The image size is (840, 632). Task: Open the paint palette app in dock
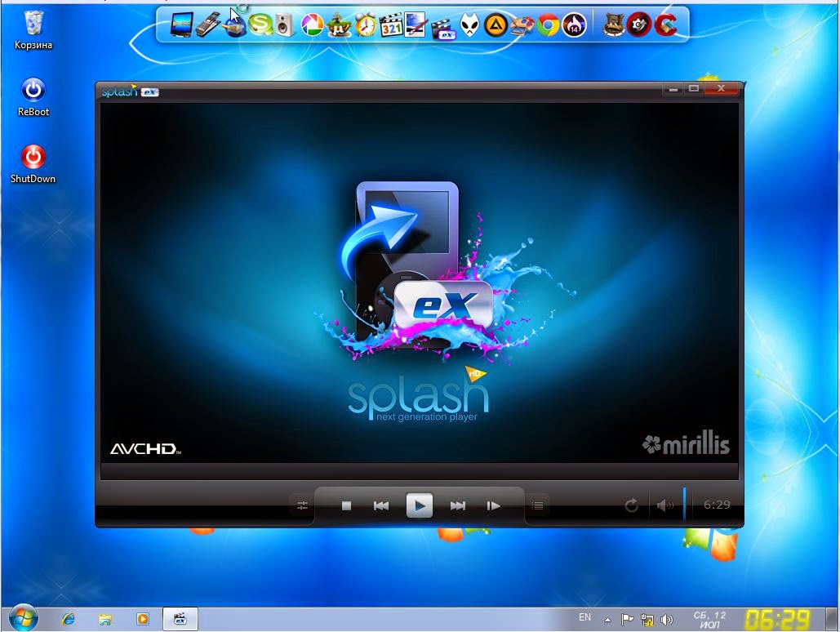(x=522, y=24)
